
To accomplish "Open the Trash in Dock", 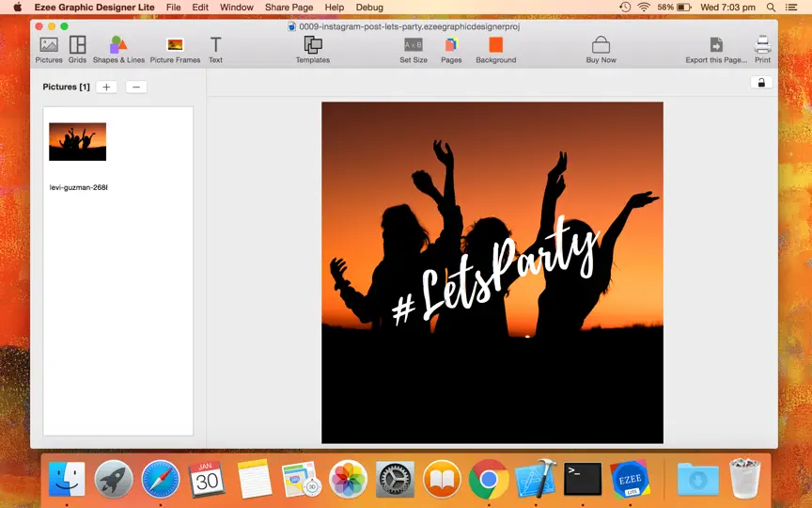I will (744, 479).
